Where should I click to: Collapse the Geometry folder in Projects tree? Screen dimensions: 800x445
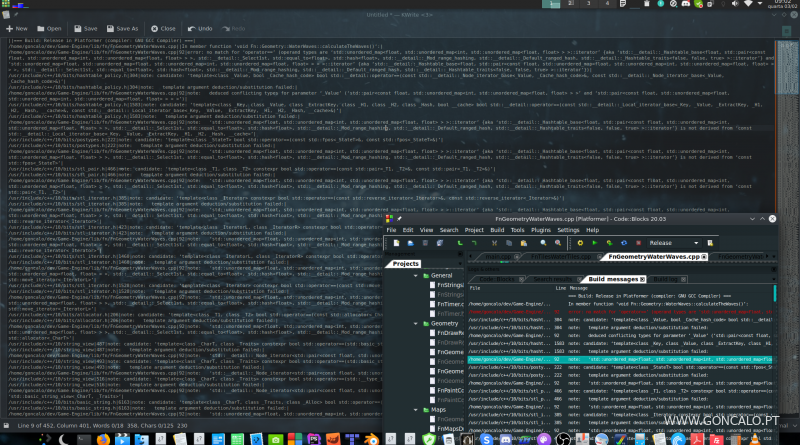coord(415,324)
